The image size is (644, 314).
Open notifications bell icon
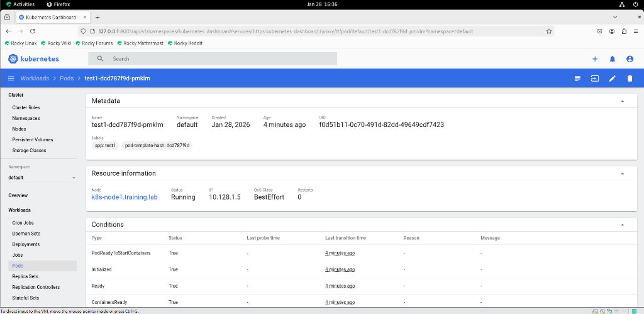point(613,59)
